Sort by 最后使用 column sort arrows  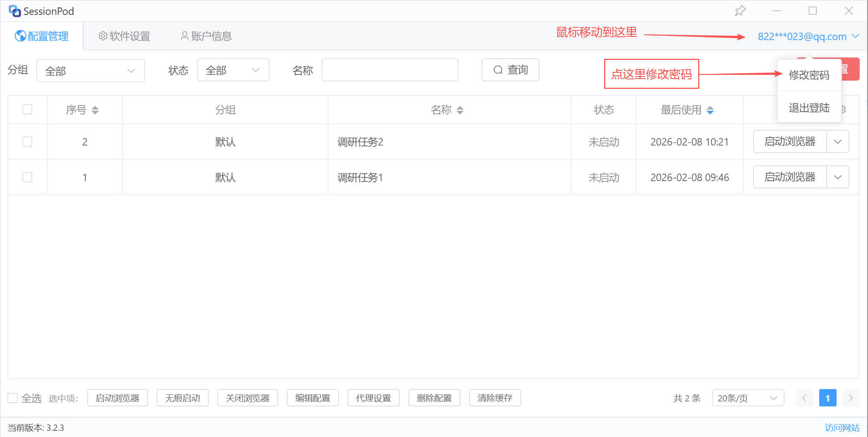click(710, 110)
